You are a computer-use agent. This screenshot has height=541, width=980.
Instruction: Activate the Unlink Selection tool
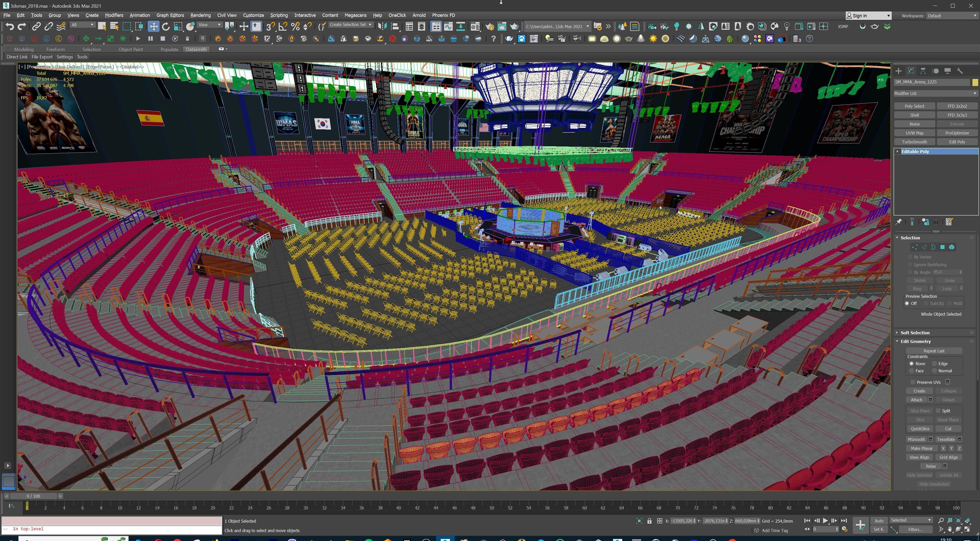(x=48, y=26)
